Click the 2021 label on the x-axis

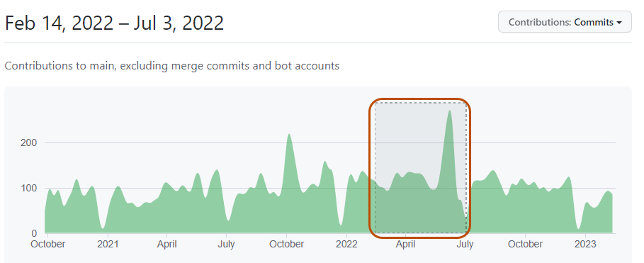pos(108,244)
